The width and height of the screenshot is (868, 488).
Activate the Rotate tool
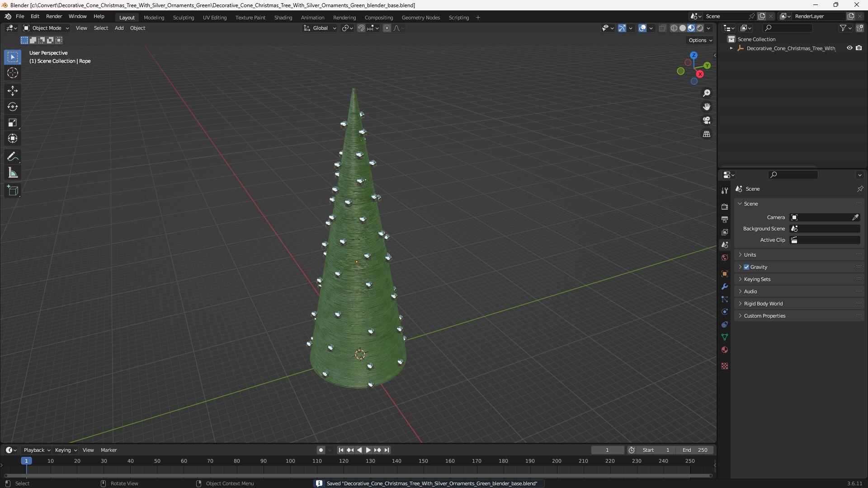tap(13, 107)
